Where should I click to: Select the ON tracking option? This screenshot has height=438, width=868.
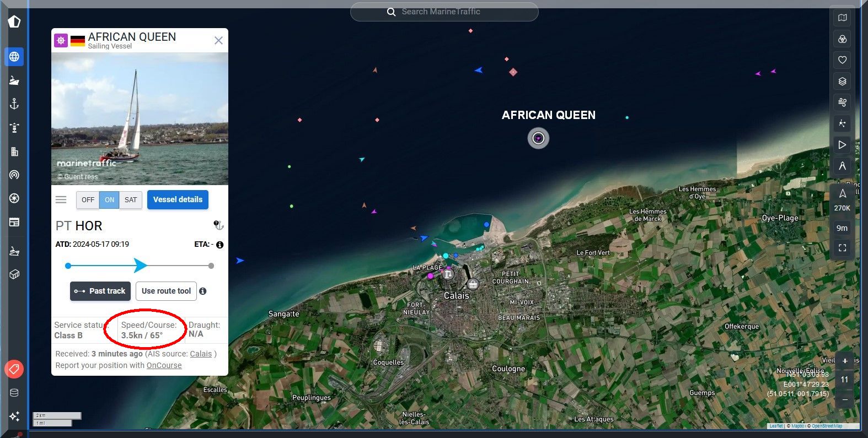coord(110,200)
